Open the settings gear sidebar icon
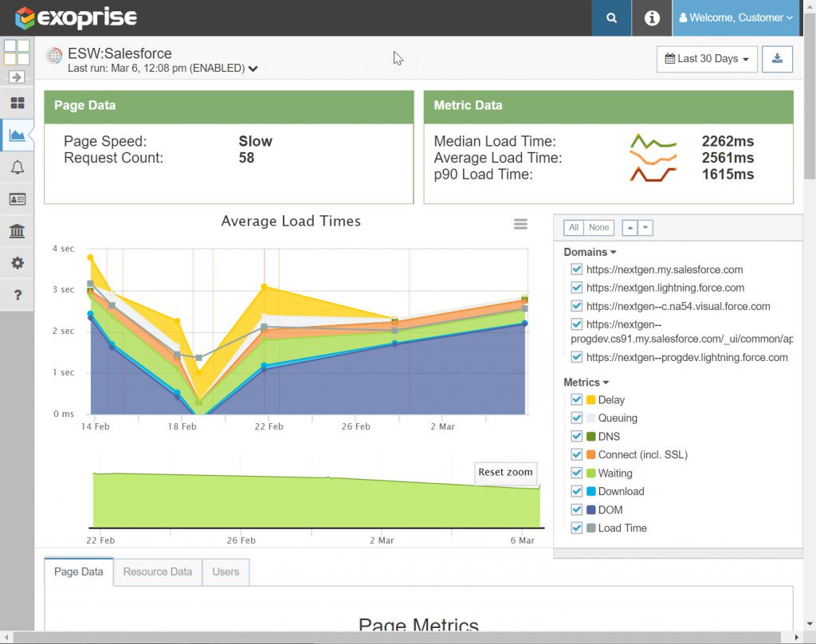816x644 pixels. pos(18,263)
